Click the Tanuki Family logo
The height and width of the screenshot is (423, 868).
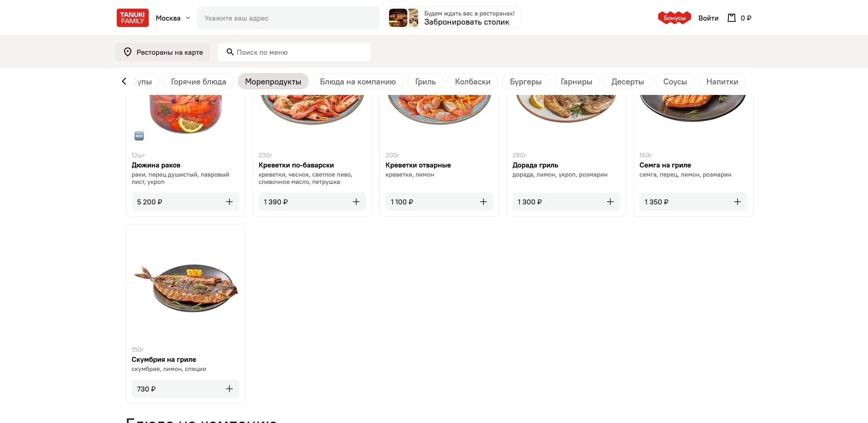[x=132, y=18]
